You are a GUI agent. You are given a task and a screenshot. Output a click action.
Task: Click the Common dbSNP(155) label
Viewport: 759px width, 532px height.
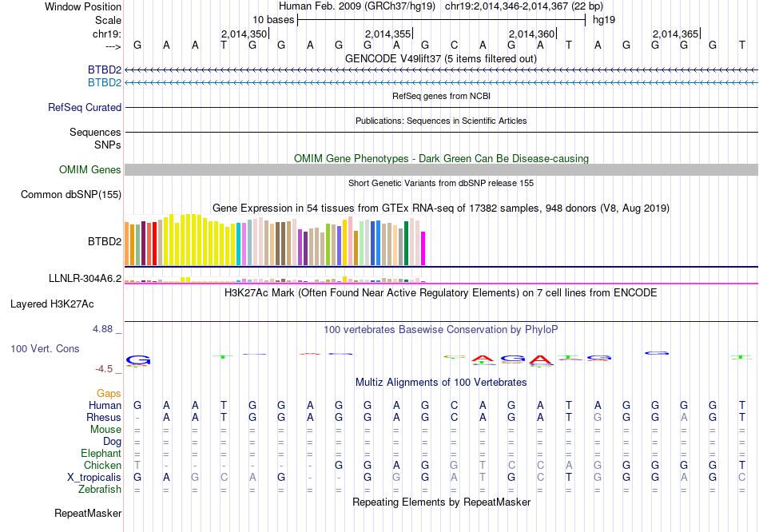click(x=70, y=195)
